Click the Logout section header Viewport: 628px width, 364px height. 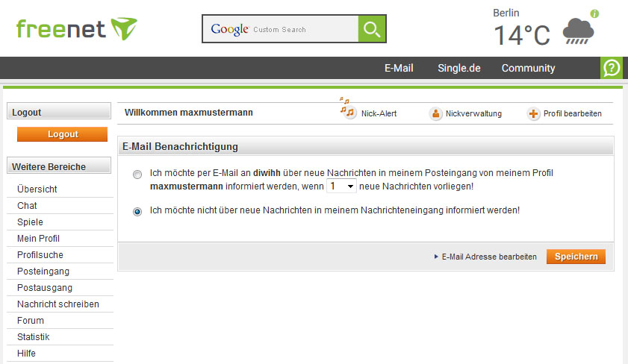pyautogui.click(x=59, y=111)
